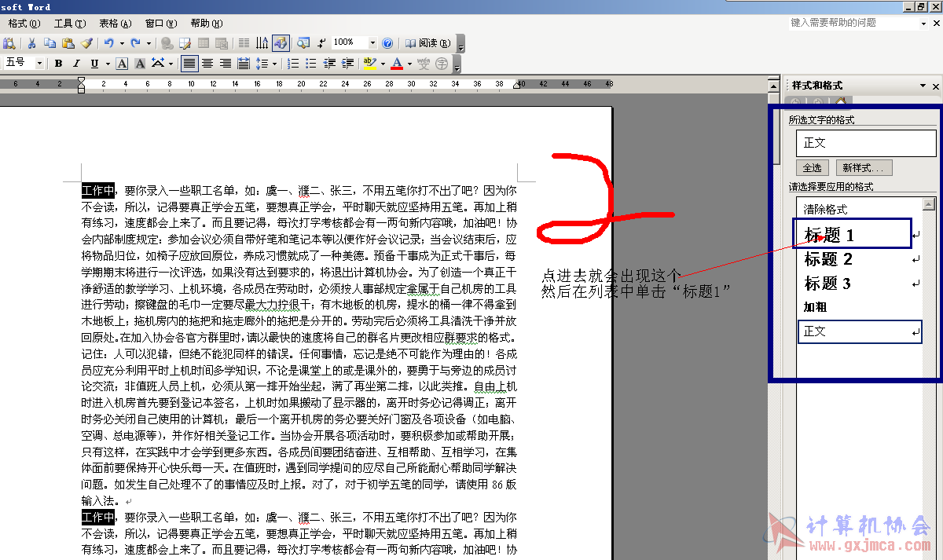Viewport: 943px width, 560px height.
Task: Click the Columns layout icon
Action: coord(244,43)
